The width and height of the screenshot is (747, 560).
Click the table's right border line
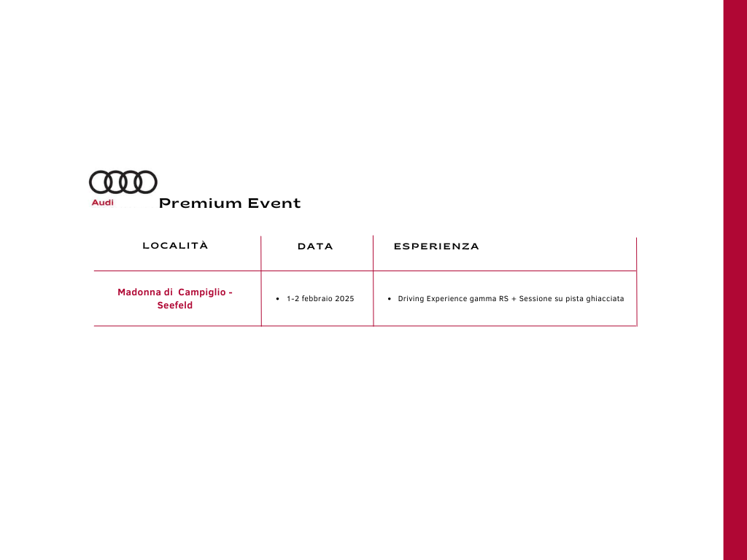(x=636, y=282)
